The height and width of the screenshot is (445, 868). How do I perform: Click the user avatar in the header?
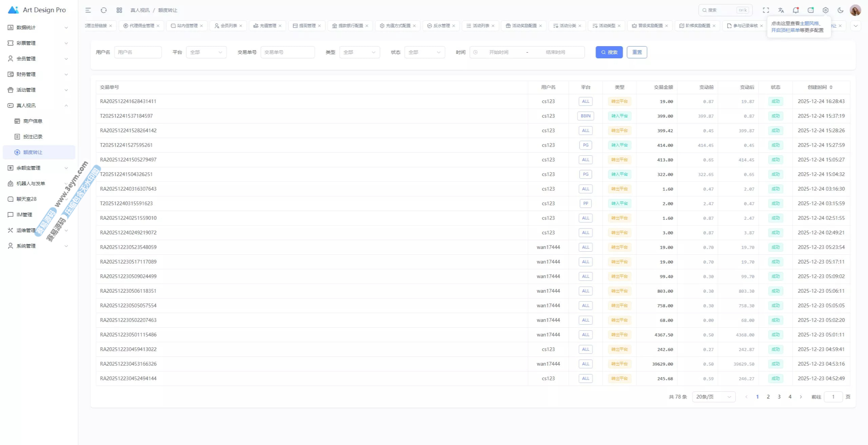(855, 10)
